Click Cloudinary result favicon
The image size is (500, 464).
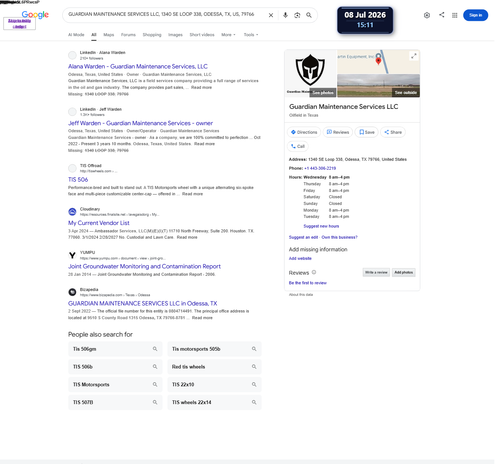tap(72, 212)
